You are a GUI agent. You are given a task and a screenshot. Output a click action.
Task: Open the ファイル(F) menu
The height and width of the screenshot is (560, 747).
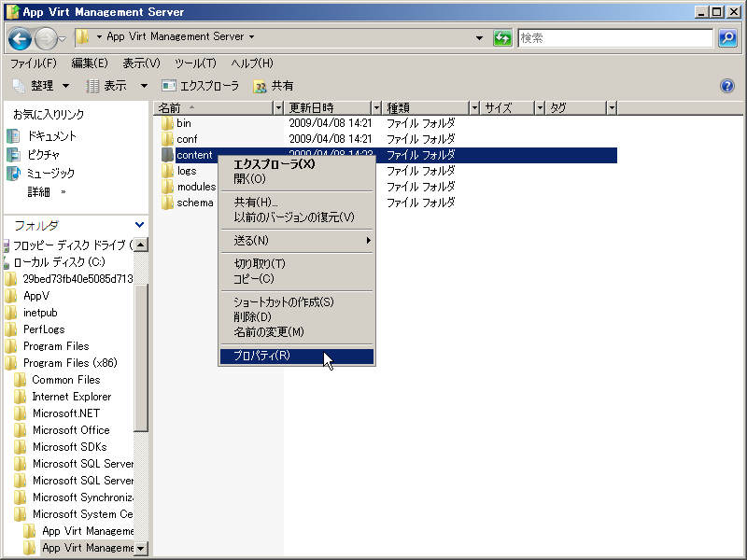[34, 63]
